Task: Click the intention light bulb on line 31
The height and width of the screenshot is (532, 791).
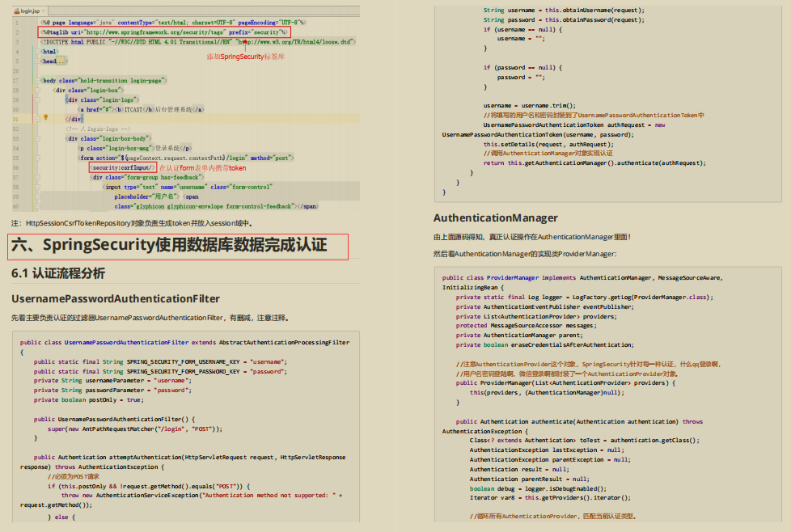Action: point(45,117)
